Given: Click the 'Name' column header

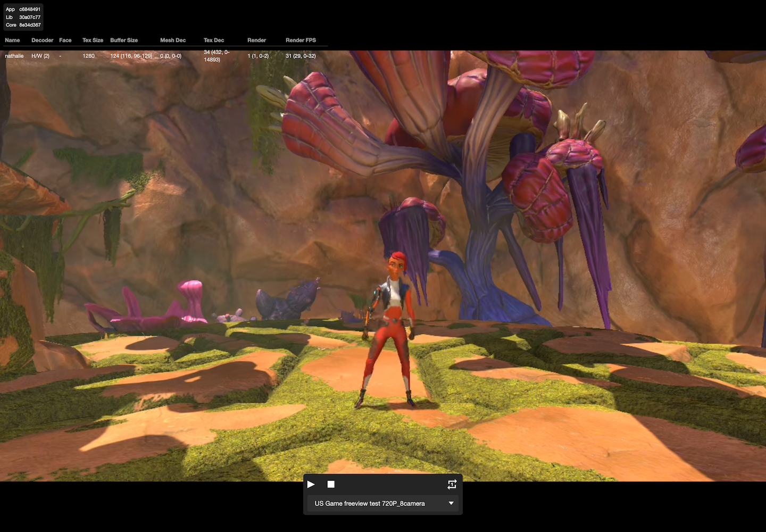Looking at the screenshot, I should [12, 40].
